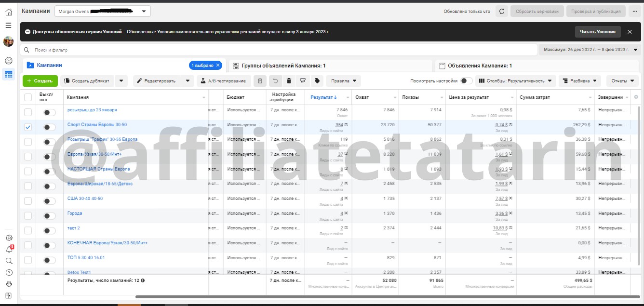Sort by the Результат column header
Screen dimensions: 644x306
[x=323, y=97]
